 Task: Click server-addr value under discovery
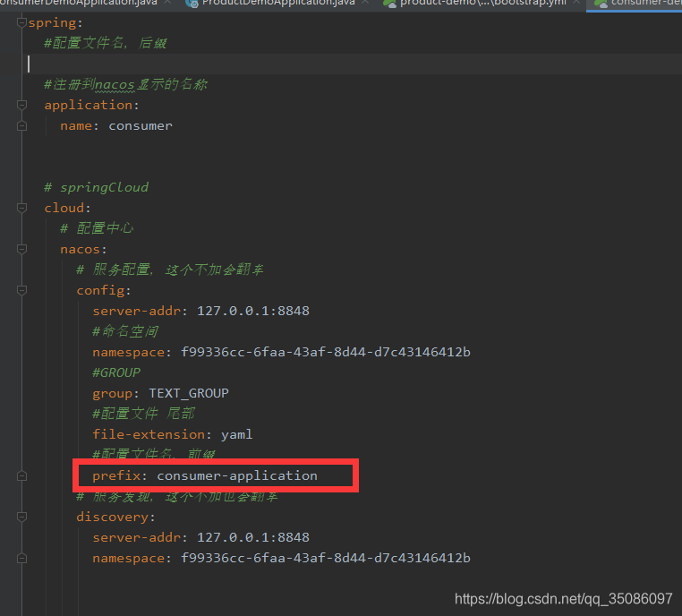[253, 538]
